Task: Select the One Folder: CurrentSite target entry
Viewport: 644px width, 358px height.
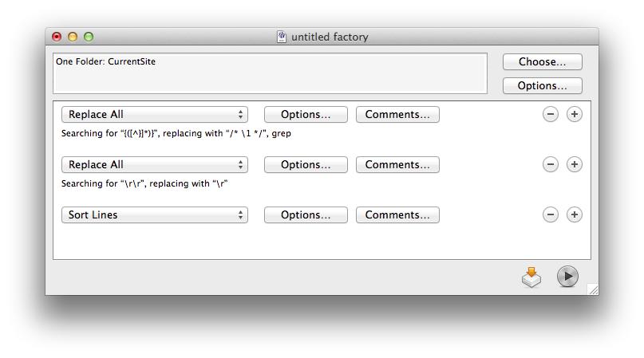Action: (x=105, y=61)
